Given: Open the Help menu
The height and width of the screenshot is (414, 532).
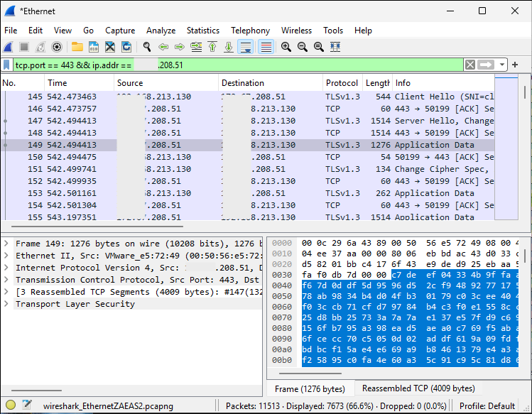Looking at the screenshot, I should tap(363, 31).
